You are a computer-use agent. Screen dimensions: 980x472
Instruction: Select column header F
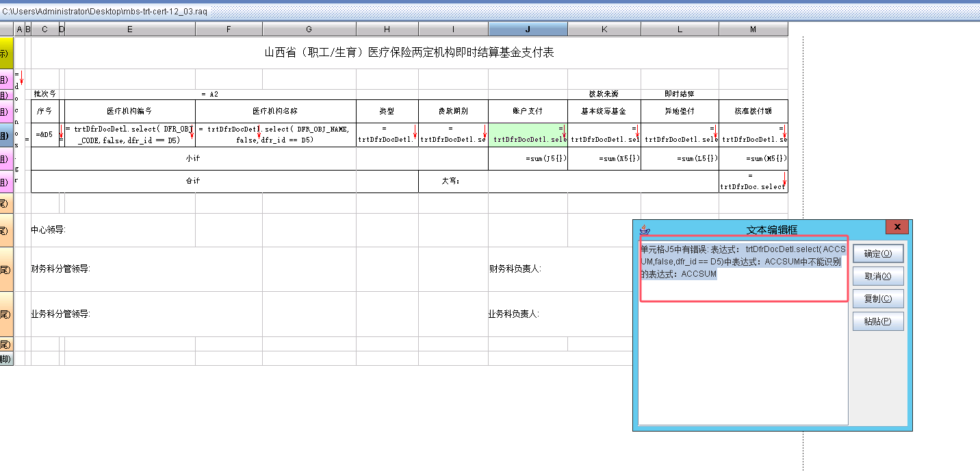pyautogui.click(x=229, y=29)
